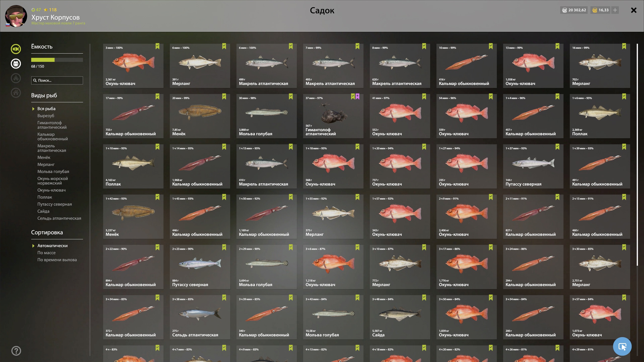Open the home storage sidebar icon
This screenshot has width=644, height=362.
16,93
